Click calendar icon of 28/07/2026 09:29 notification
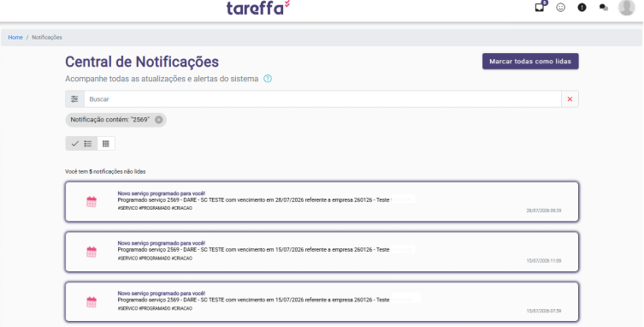This screenshot has height=327, width=644. click(92, 201)
